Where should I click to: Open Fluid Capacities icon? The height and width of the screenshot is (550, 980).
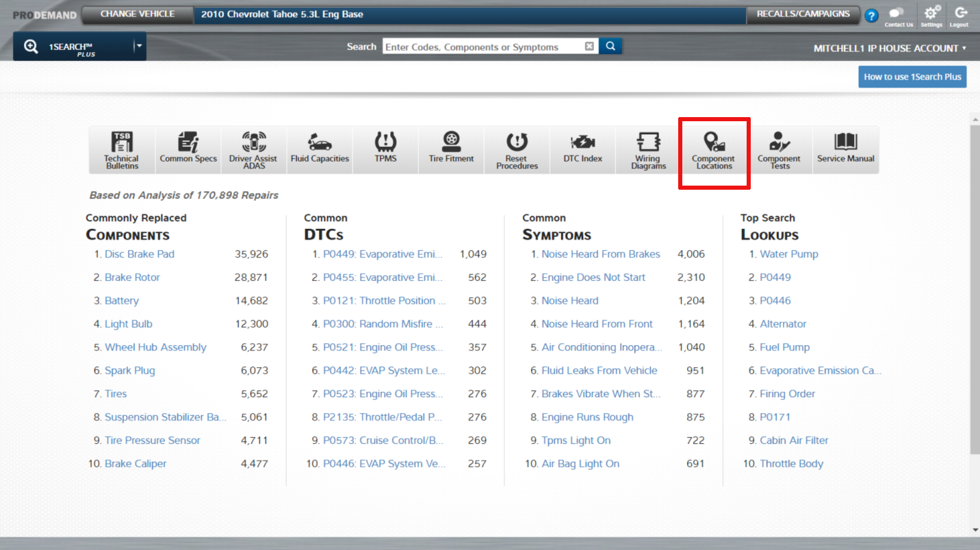click(x=320, y=150)
